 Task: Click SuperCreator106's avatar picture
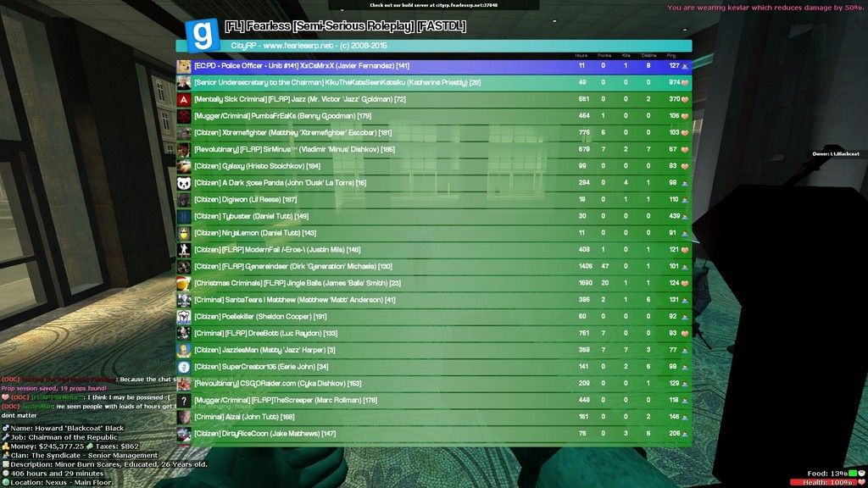point(184,367)
